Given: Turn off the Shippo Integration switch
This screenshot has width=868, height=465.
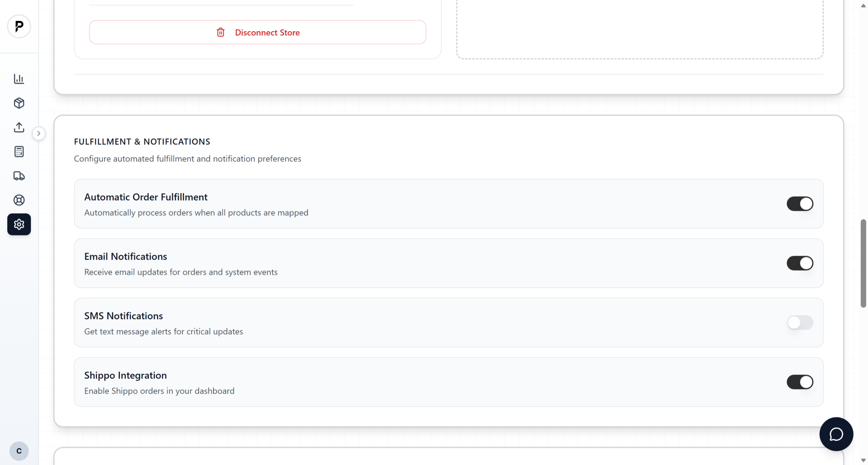Looking at the screenshot, I should 800,382.
